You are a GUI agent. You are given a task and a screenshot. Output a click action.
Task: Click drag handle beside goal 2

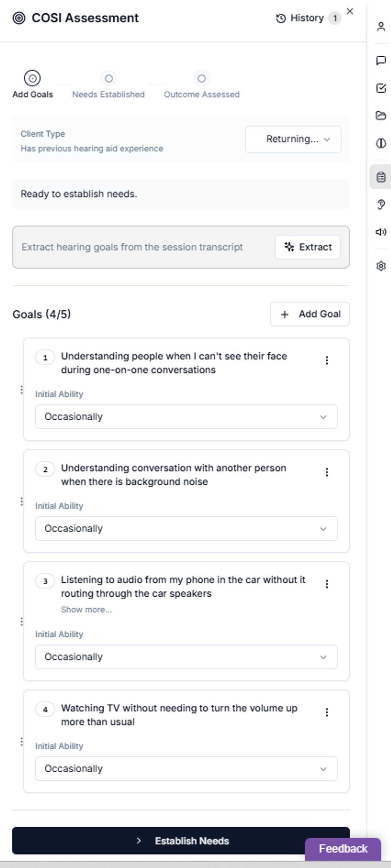tap(22, 501)
